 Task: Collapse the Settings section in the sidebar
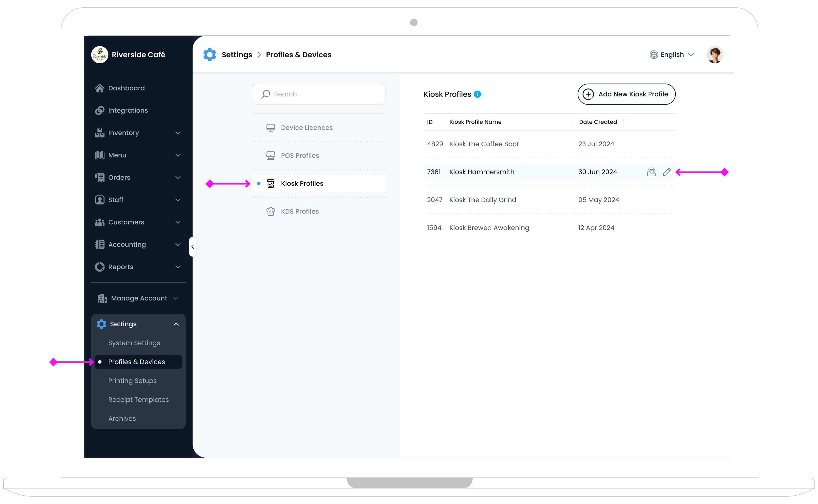pyautogui.click(x=176, y=324)
